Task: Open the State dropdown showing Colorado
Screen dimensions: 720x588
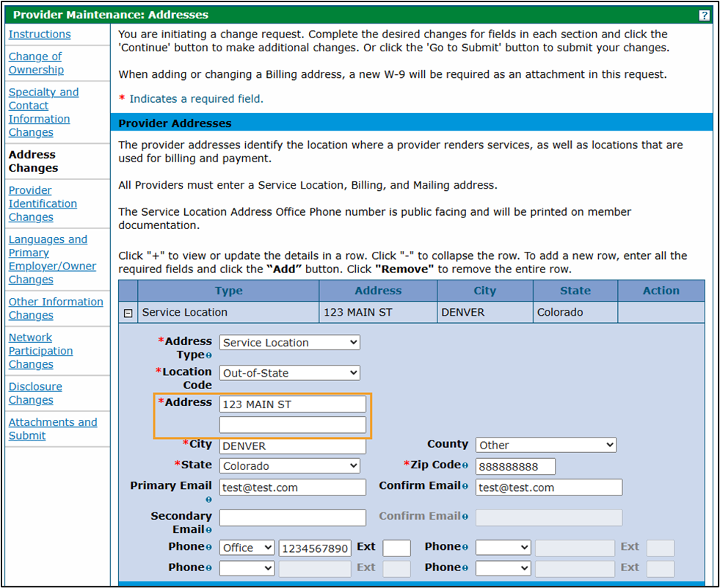Action: pos(289,465)
